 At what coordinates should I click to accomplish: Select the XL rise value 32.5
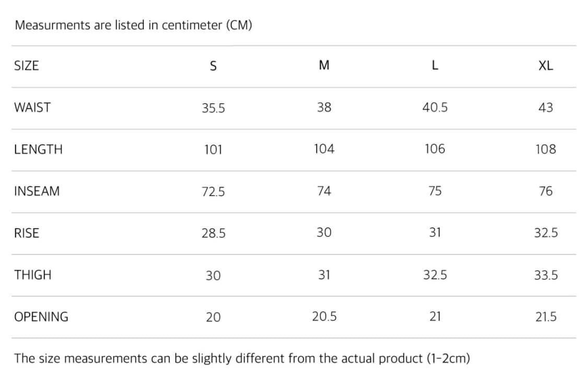tap(546, 233)
